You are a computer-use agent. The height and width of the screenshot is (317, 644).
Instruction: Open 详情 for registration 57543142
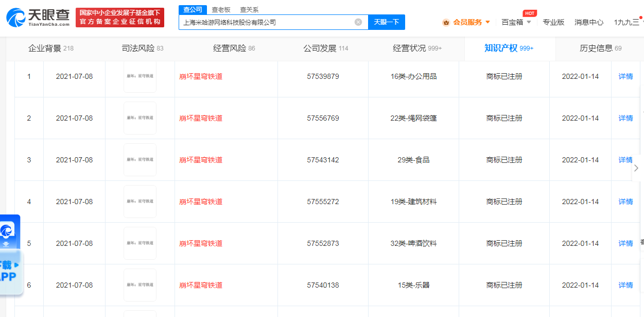pyautogui.click(x=625, y=160)
